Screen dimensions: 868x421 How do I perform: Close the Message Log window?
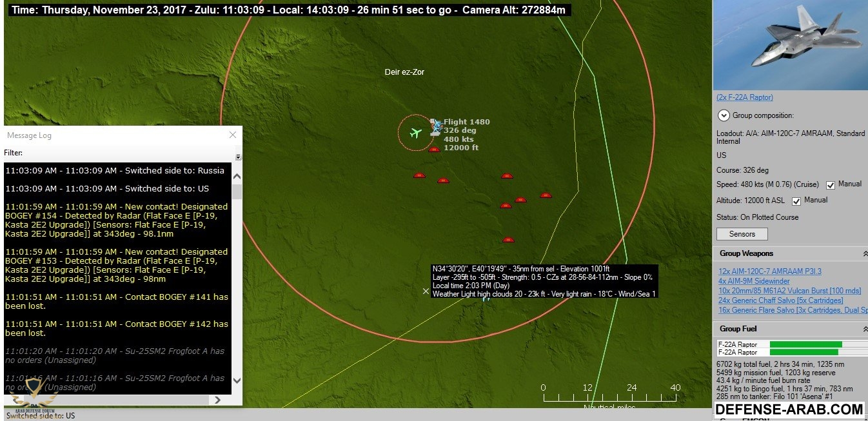pyautogui.click(x=233, y=135)
